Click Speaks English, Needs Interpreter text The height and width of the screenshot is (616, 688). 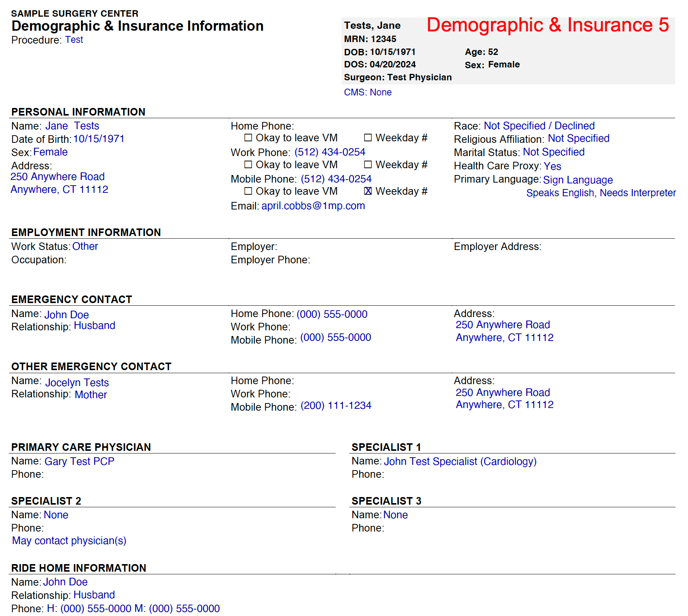[601, 193]
